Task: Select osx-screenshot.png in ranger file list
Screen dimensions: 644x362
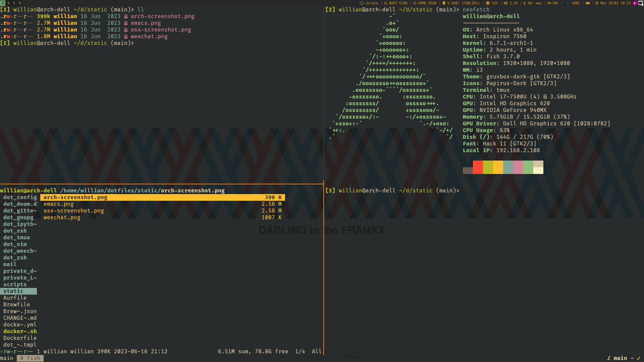Action: (73, 211)
